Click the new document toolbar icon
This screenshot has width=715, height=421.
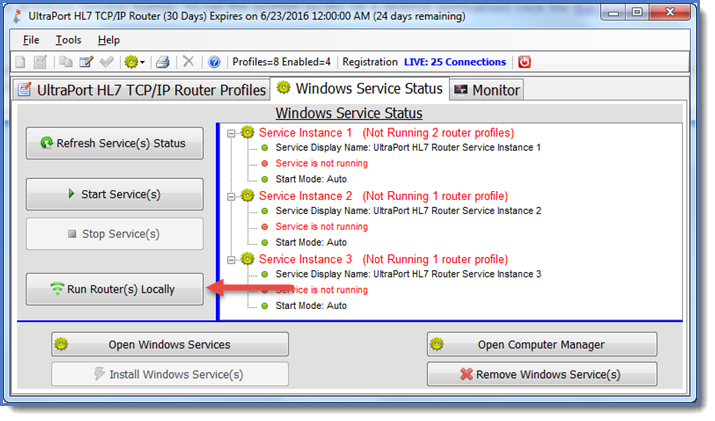20,62
